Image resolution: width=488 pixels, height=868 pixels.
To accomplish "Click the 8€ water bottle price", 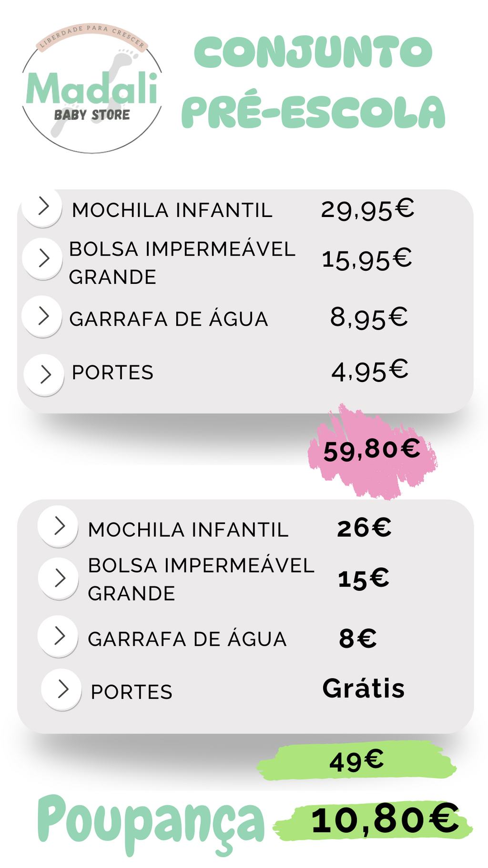I will (357, 638).
